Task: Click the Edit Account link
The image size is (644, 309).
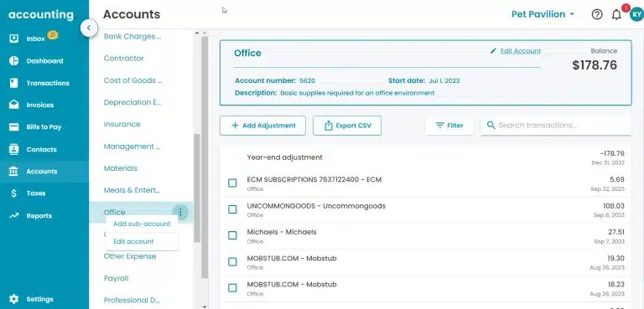Action: pos(521,51)
